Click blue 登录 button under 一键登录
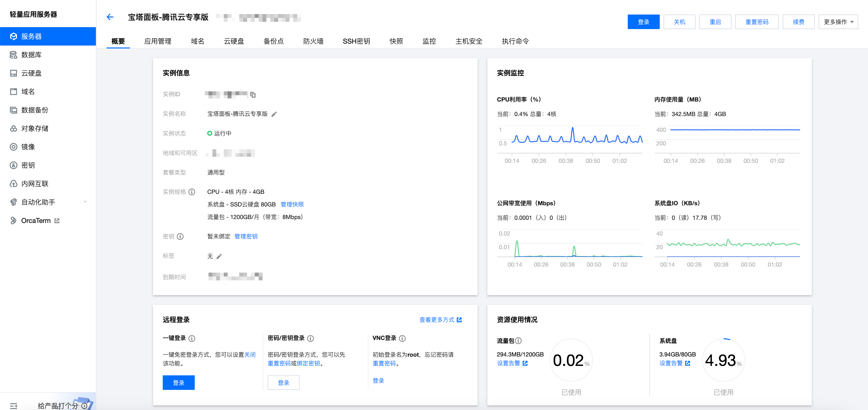Image resolution: width=868 pixels, height=410 pixels. 178,383
